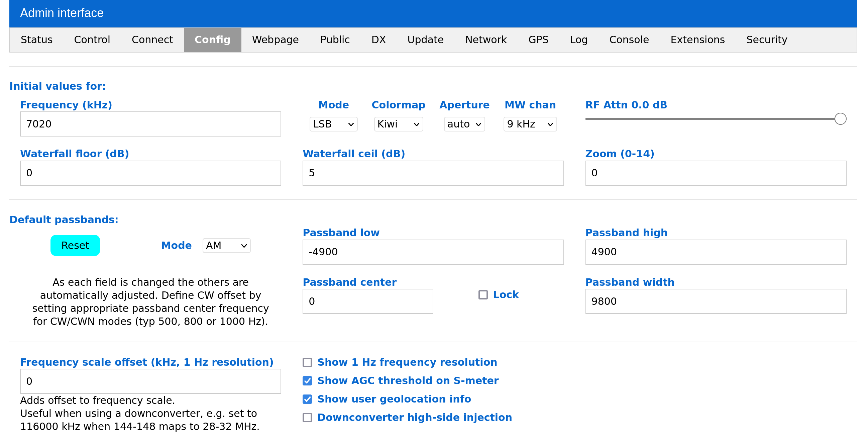
Task: Open the Connect tab
Action: click(x=152, y=40)
